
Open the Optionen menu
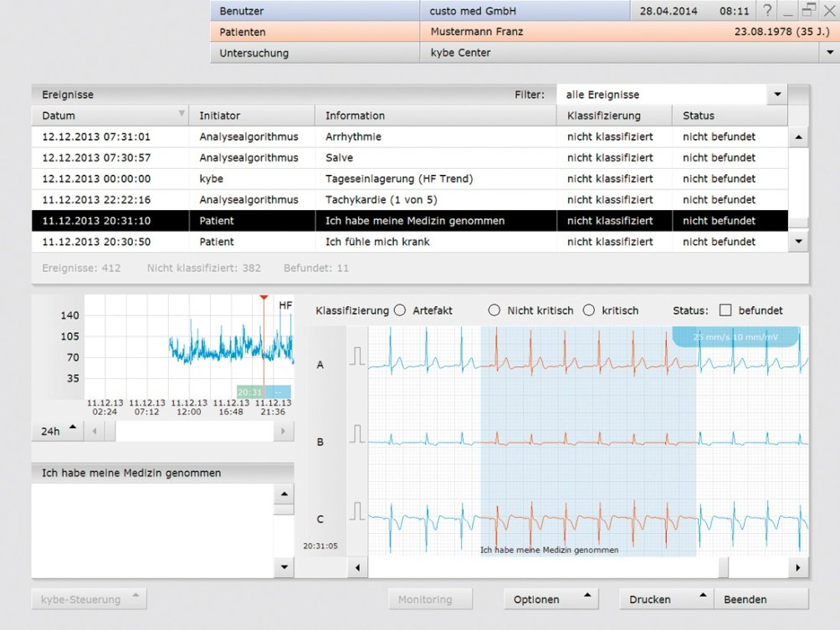(x=551, y=599)
